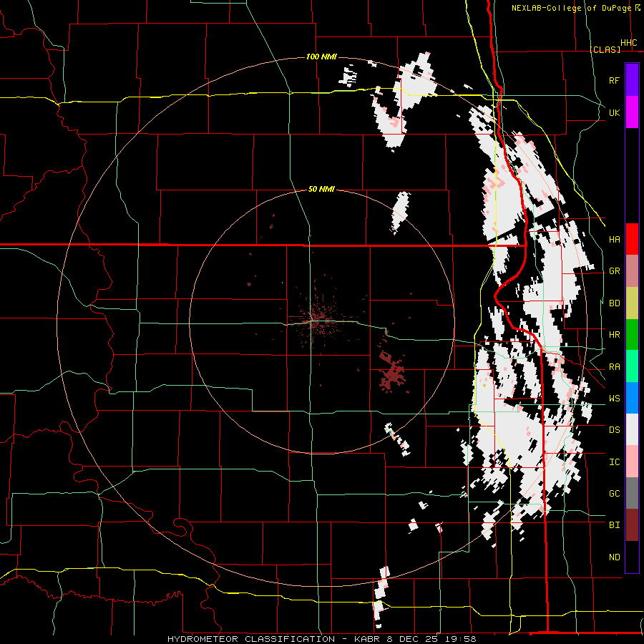Click the '[CLAS]' label

pyautogui.click(x=605, y=49)
